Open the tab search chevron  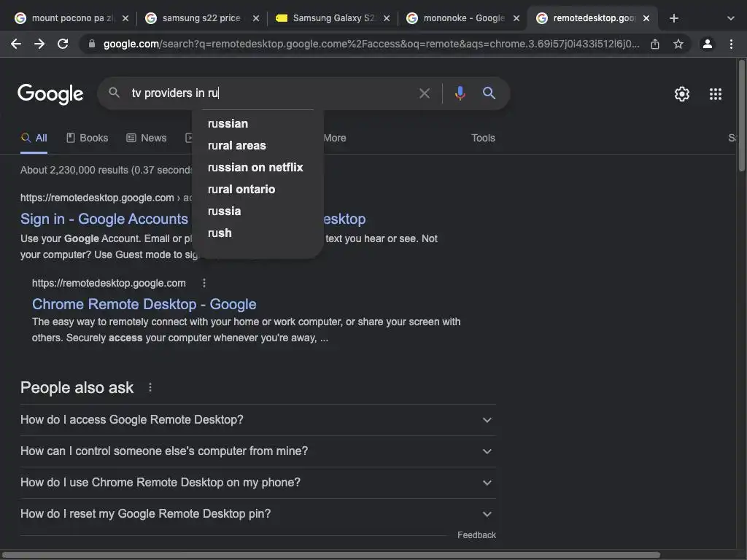pyautogui.click(x=731, y=18)
